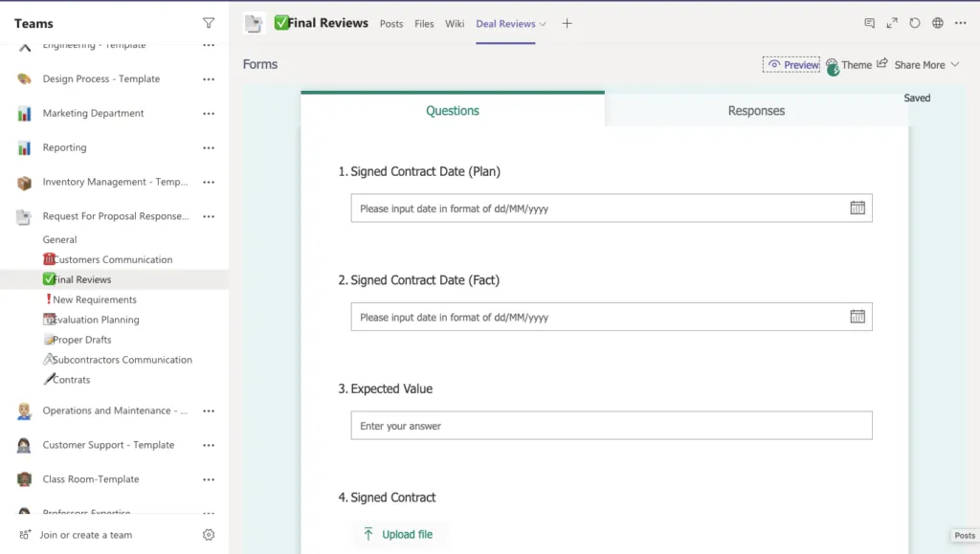This screenshot has width=980, height=554.
Task: Open more options for Inventory Management team
Action: tap(209, 183)
